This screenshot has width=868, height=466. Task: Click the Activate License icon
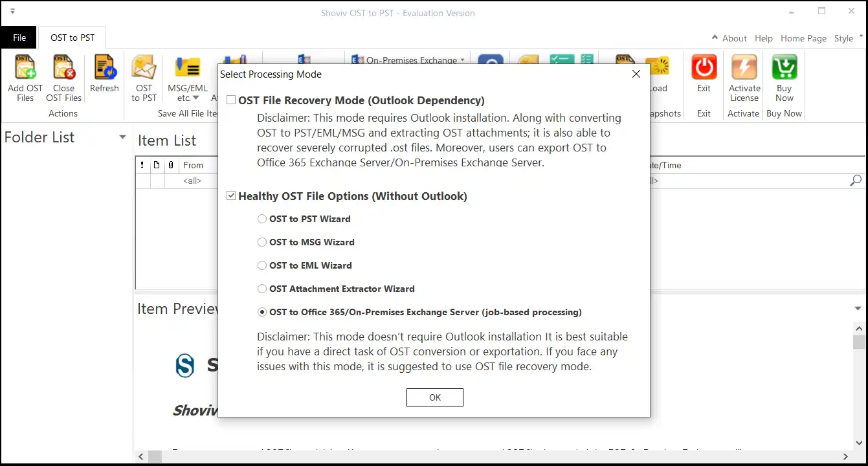coord(744,67)
